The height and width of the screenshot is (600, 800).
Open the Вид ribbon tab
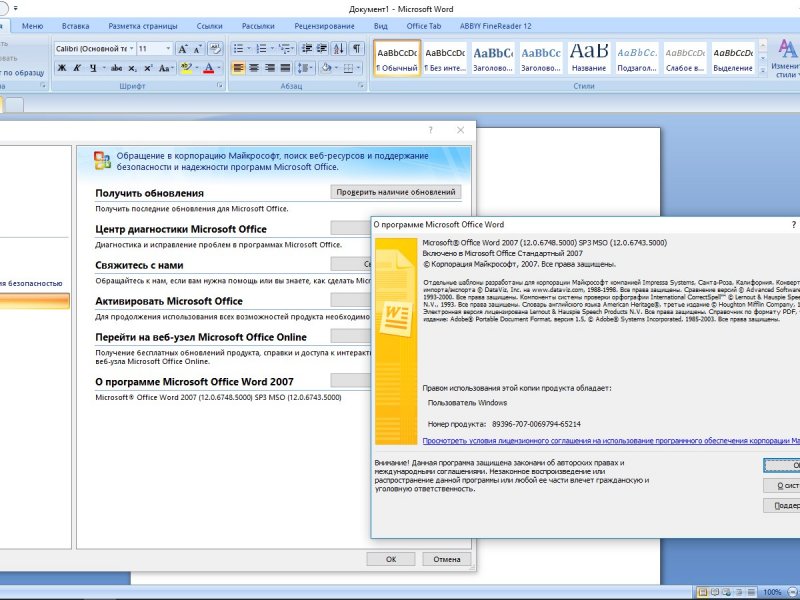pyautogui.click(x=381, y=26)
